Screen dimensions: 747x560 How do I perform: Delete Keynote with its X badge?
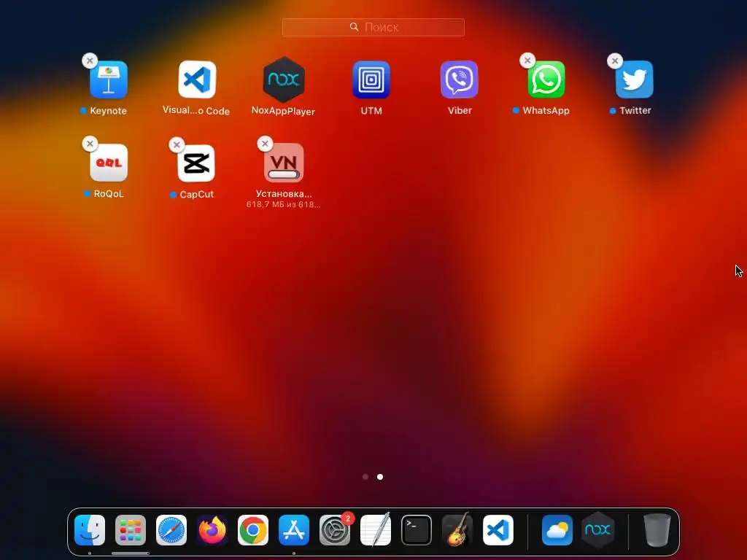coord(90,61)
